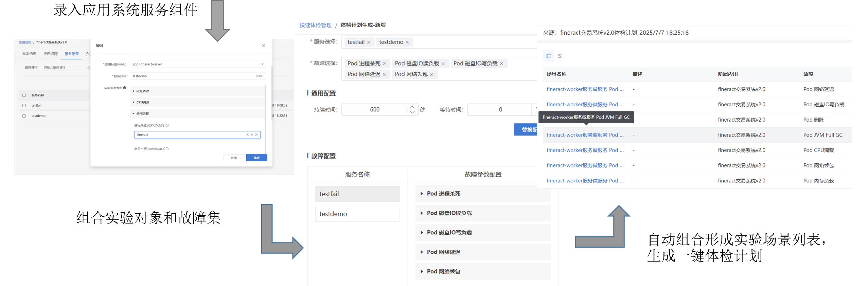Expand Pod 网络延迟 fault parameter config
This screenshot has height=286, width=868.
[483, 252]
